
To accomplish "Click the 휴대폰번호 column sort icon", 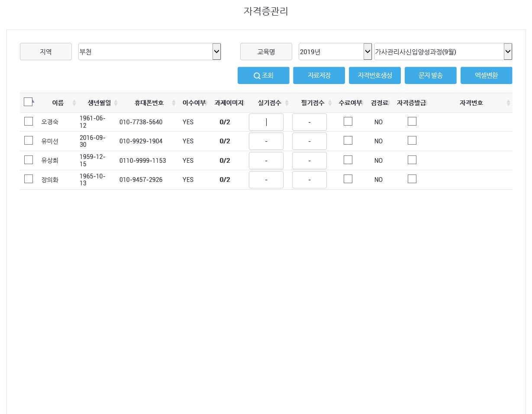I will (x=174, y=103).
